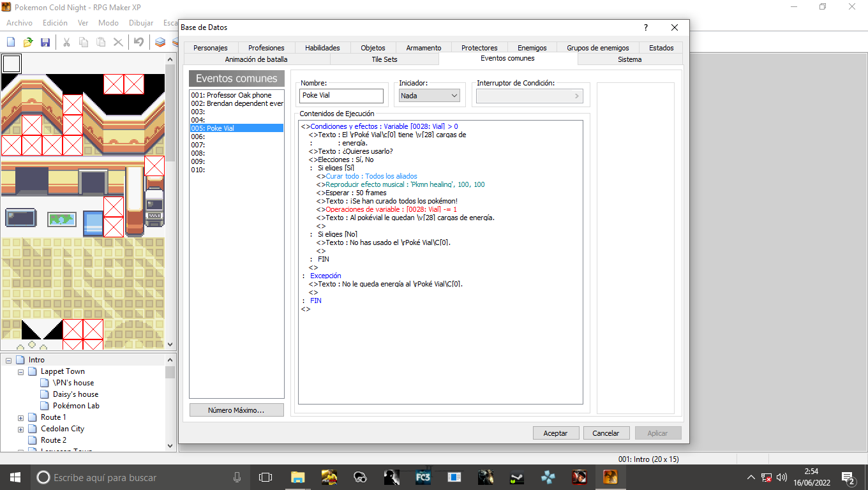This screenshot has width=868, height=490.
Task: Expand the Route 1 map tree node
Action: click(x=20, y=418)
